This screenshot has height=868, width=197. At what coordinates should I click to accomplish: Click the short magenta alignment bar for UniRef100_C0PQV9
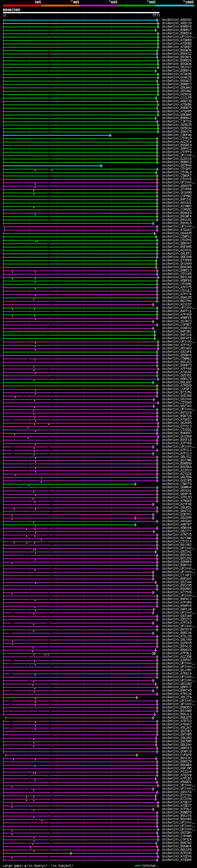click(x=72, y=755)
